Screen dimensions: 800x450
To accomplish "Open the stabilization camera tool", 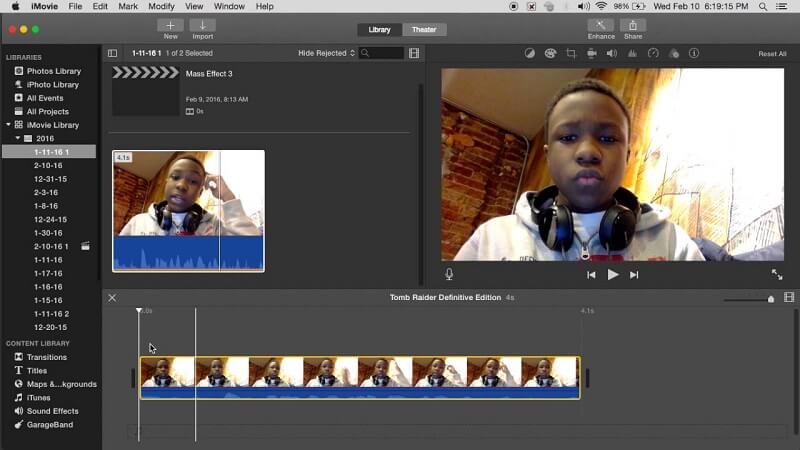I will [x=592, y=53].
